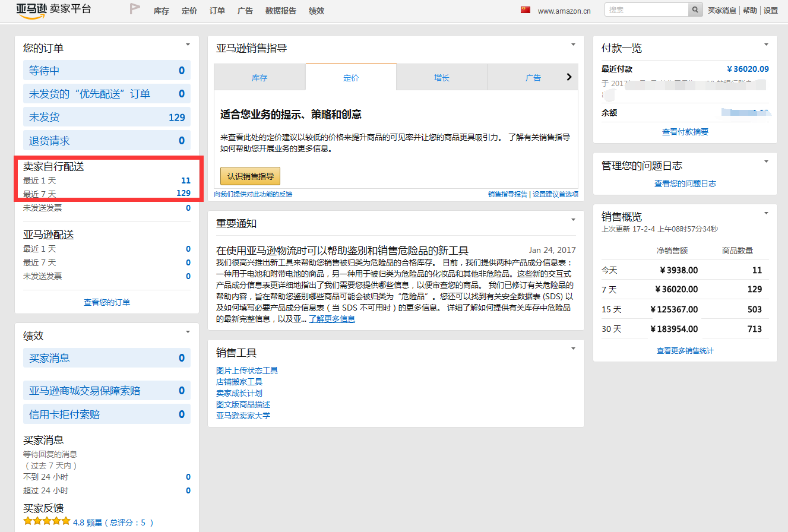Collapse the 您的订单 panel

pos(188,45)
